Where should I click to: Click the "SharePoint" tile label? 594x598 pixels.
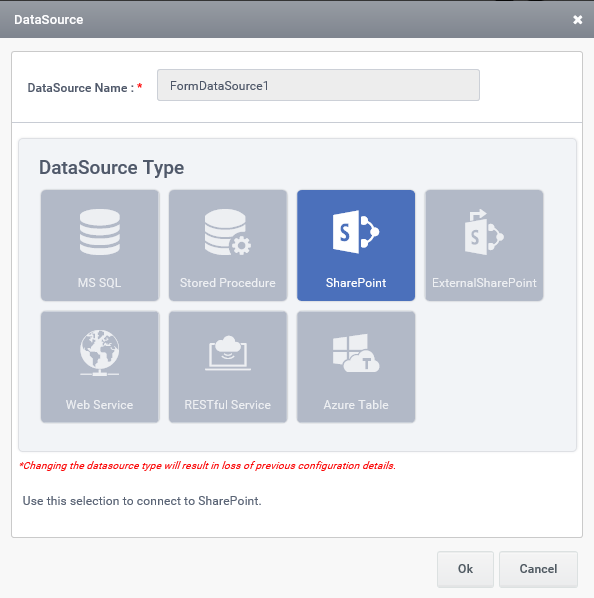coord(356,283)
